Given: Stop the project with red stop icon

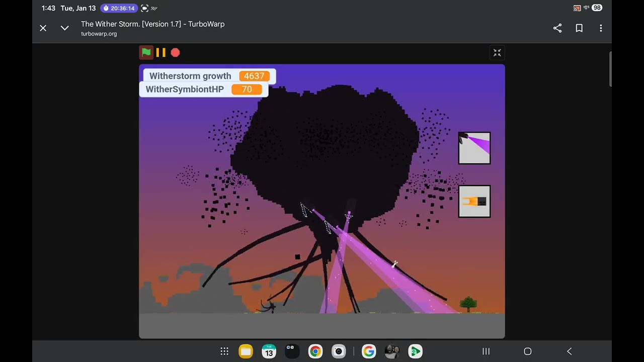Looking at the screenshot, I should (x=175, y=52).
